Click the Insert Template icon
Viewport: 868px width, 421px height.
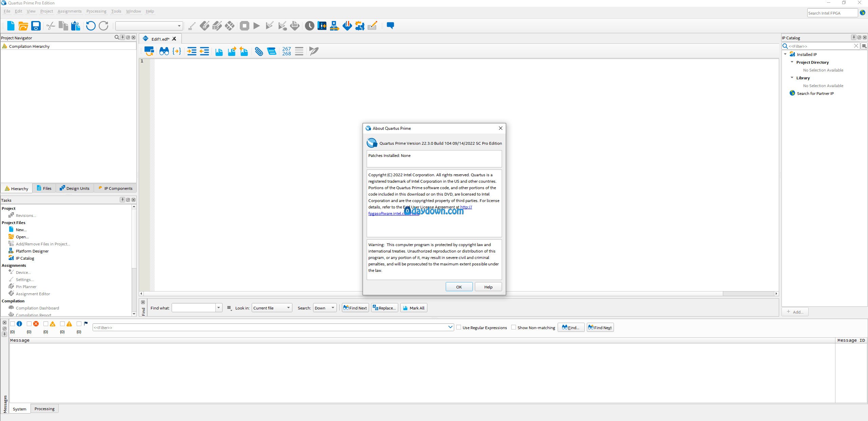(x=272, y=51)
